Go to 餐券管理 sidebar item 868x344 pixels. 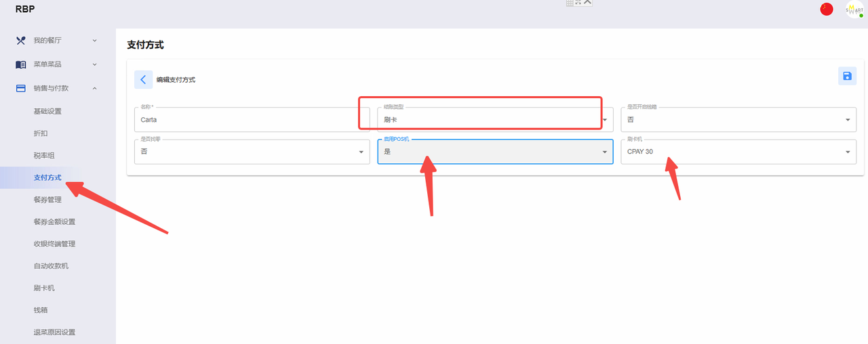tap(47, 200)
